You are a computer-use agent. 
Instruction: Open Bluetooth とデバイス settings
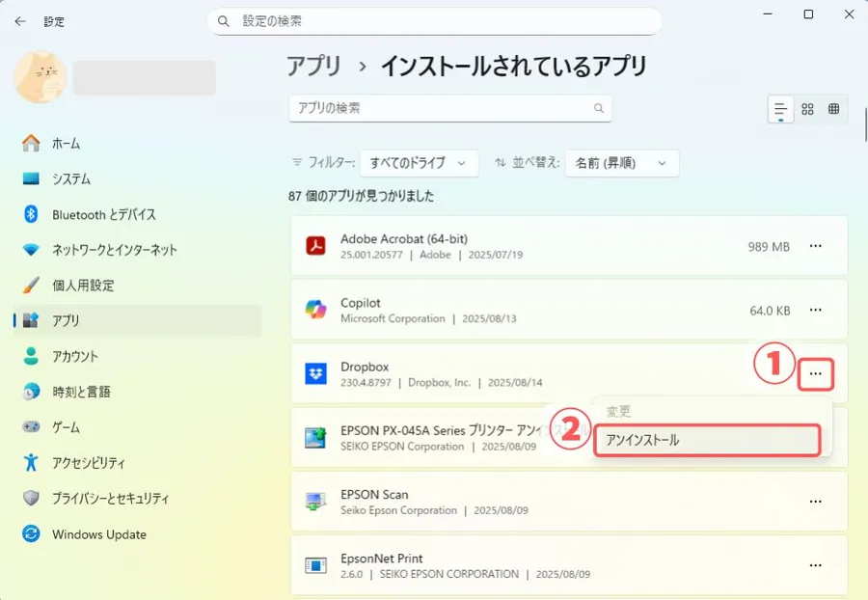(137, 214)
